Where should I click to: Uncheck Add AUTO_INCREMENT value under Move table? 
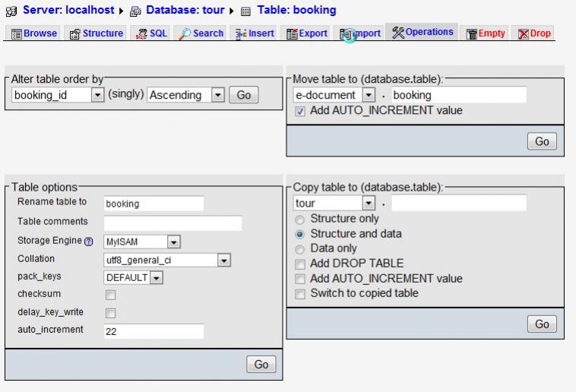click(300, 112)
